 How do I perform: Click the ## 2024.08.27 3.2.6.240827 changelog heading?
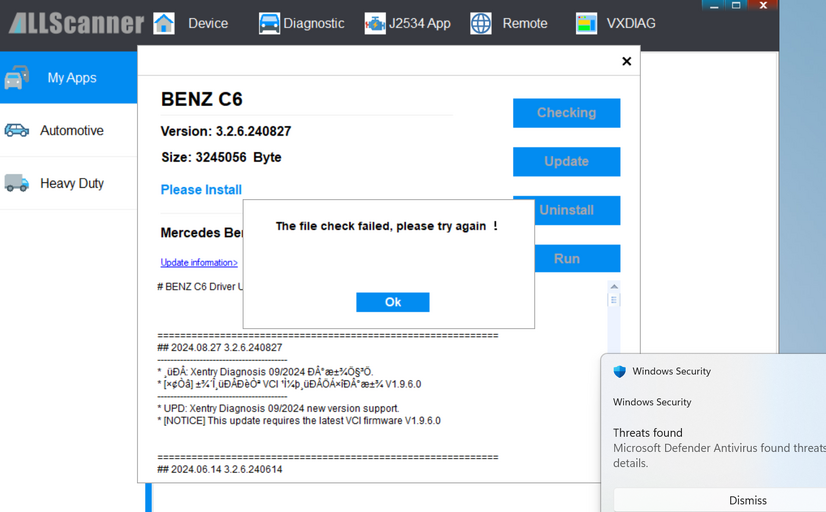[x=220, y=348]
